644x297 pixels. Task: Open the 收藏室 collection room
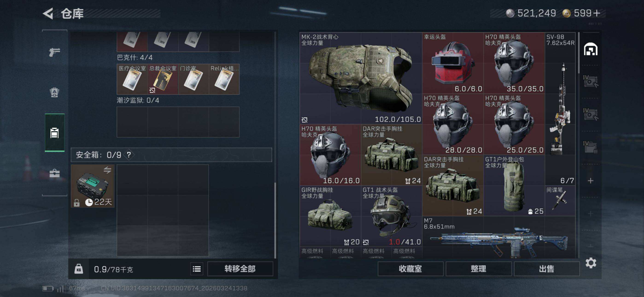coord(410,269)
